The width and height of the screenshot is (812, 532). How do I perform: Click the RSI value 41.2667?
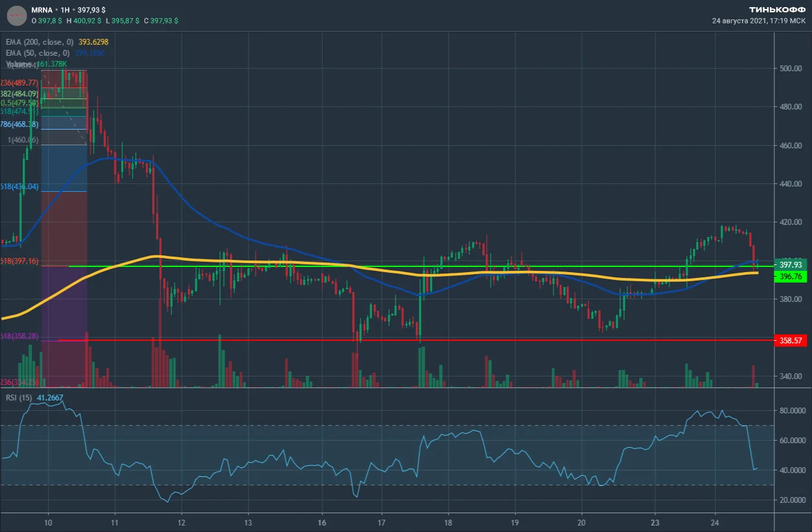coord(50,397)
